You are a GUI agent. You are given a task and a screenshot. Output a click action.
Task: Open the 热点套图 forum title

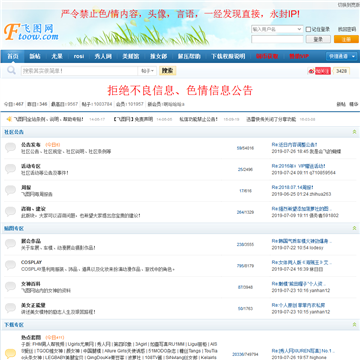[31, 337]
